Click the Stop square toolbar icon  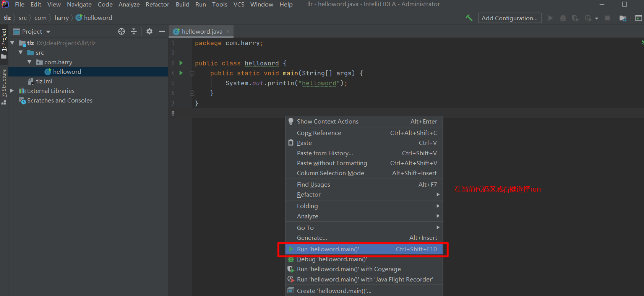click(x=607, y=18)
